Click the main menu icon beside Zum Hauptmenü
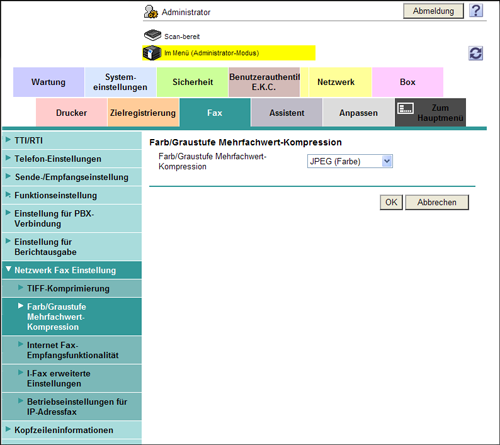The width and height of the screenshot is (500, 445). 406,108
